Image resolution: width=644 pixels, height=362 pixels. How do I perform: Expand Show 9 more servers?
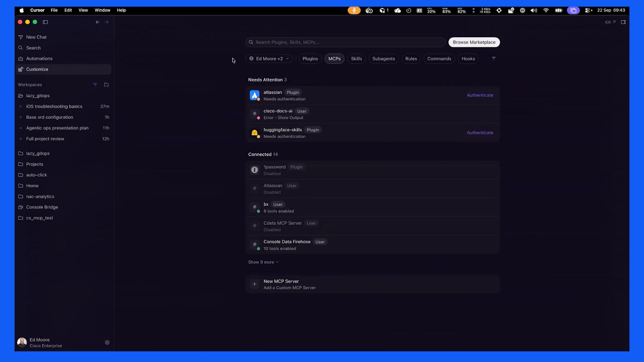(x=263, y=262)
